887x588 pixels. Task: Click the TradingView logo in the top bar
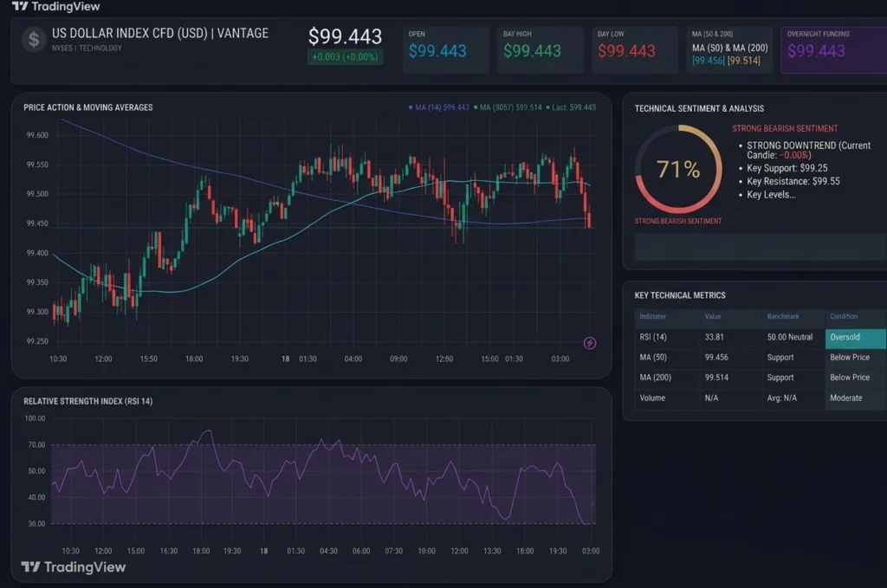tap(55, 6)
